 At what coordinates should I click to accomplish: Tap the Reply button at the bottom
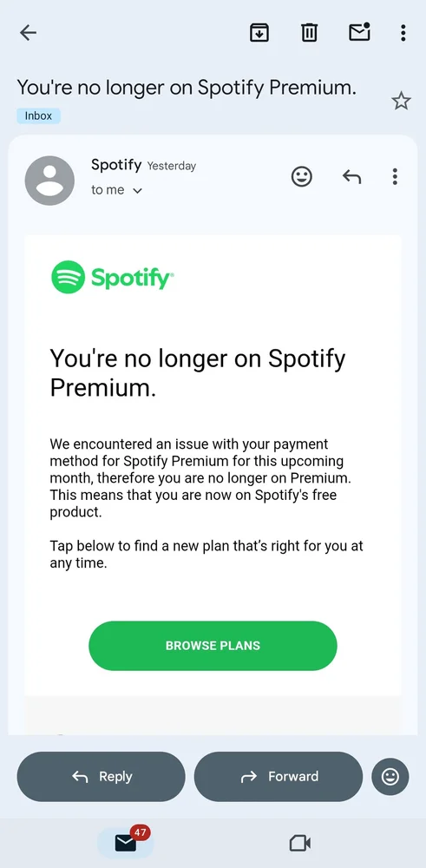tap(102, 777)
